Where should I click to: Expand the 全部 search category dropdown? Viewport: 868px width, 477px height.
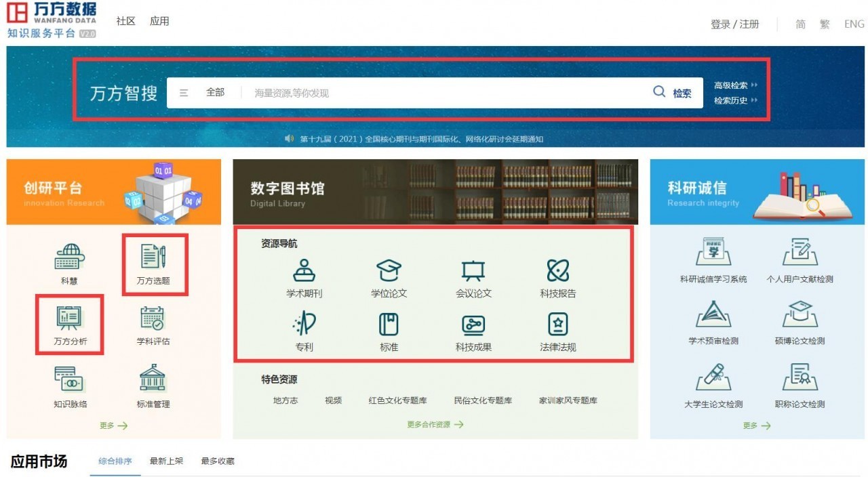pos(203,93)
